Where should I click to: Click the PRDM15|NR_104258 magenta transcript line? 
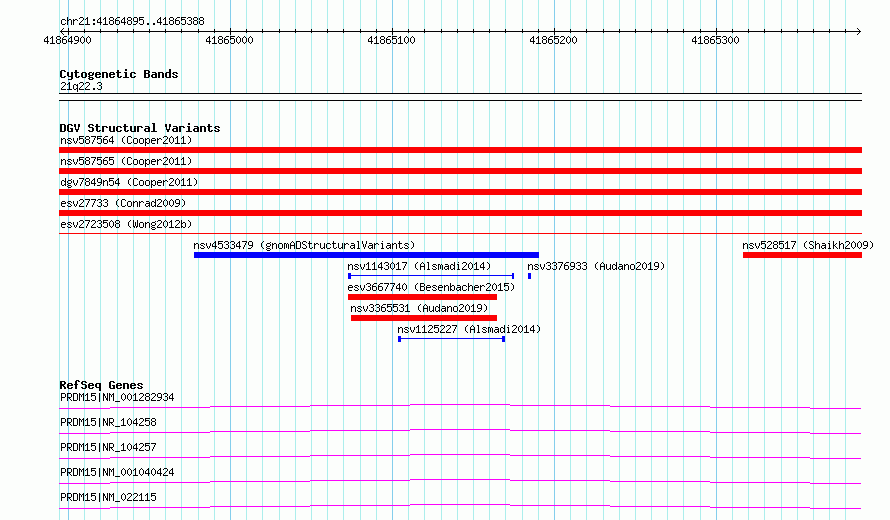(x=460, y=431)
